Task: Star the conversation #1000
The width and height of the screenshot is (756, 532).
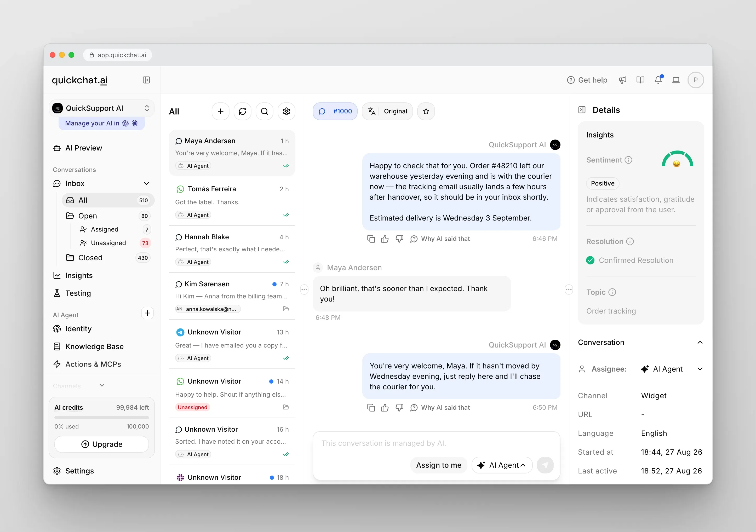Action: 426,111
